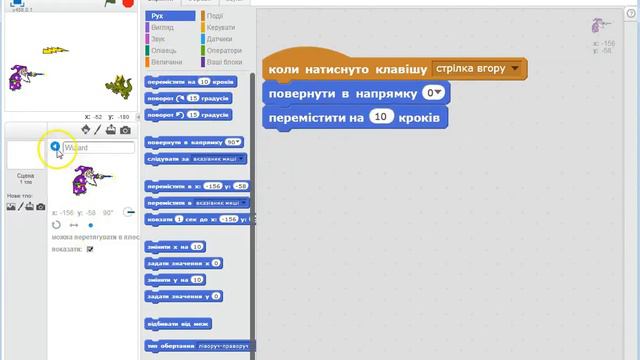
Task: Select the Ваші блоки category
Action: click(223, 62)
